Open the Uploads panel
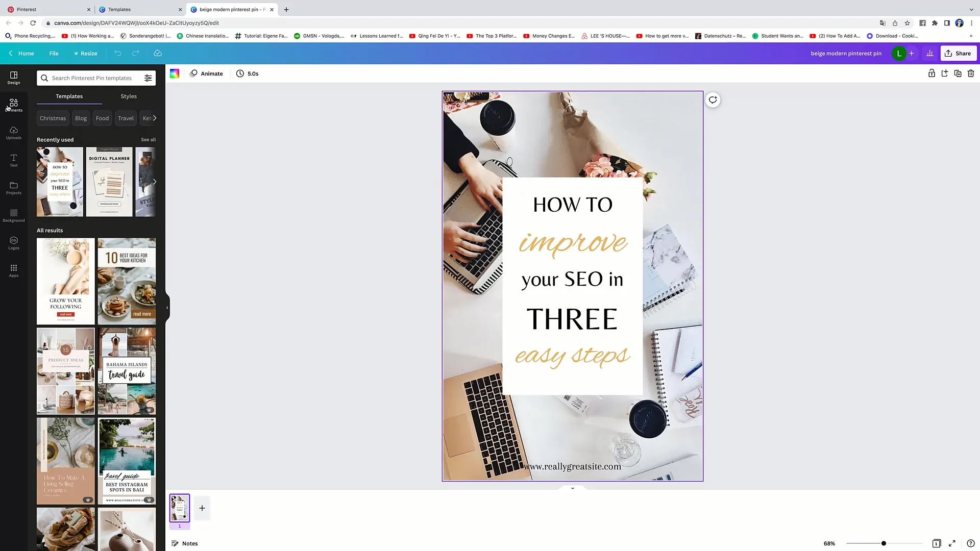Screen dimensions: 980x551 (x=13, y=133)
